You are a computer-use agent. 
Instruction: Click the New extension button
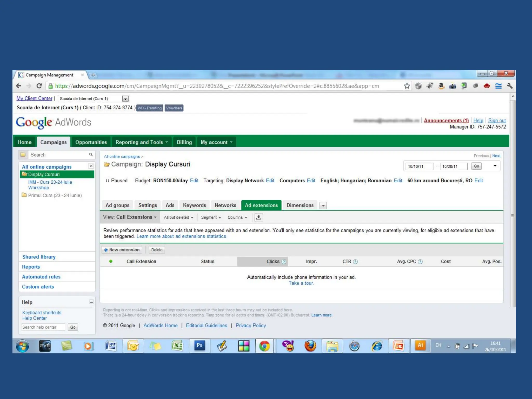122,250
